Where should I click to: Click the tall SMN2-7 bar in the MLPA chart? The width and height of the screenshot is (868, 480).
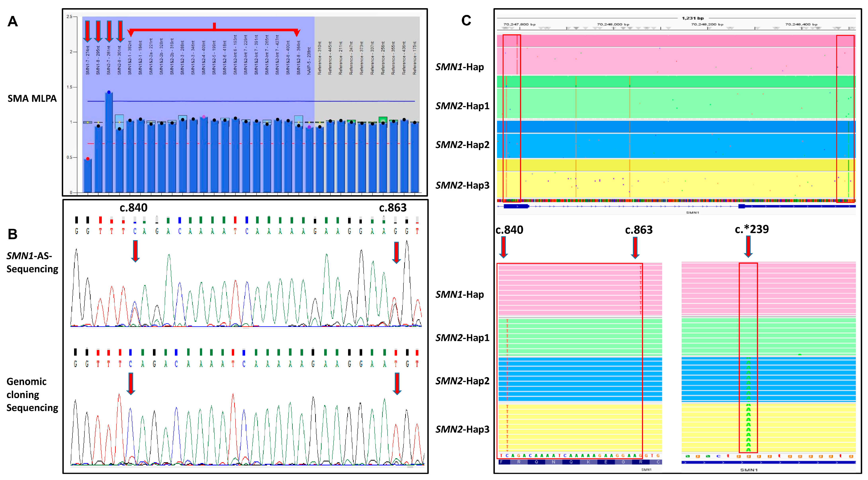pyautogui.click(x=109, y=142)
